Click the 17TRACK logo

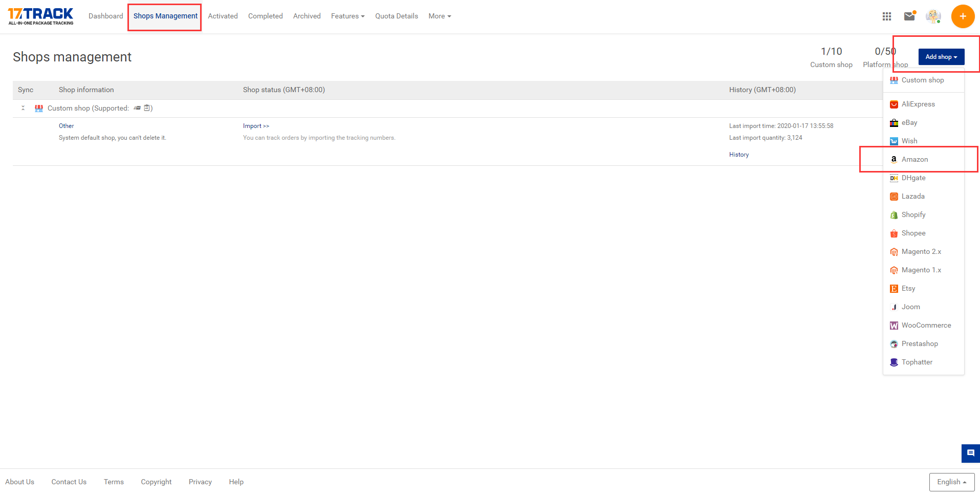pos(41,16)
